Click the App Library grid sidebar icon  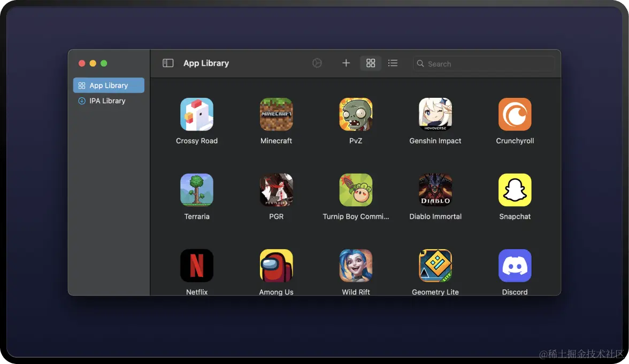81,86
